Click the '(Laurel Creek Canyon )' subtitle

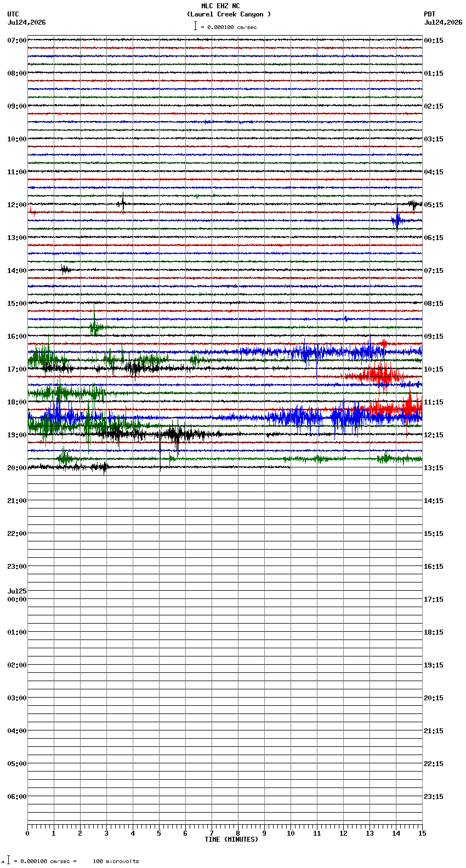[229, 14]
